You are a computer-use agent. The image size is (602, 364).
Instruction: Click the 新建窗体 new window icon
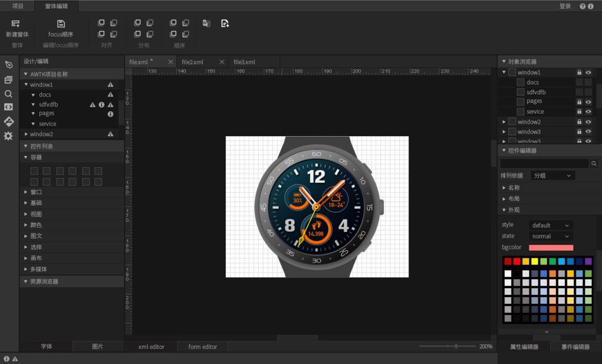click(x=16, y=24)
